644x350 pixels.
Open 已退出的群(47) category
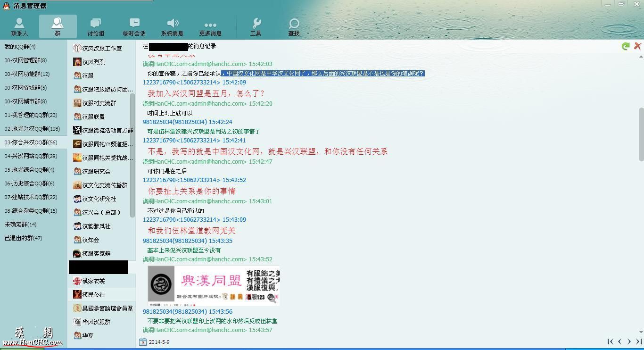(24, 238)
